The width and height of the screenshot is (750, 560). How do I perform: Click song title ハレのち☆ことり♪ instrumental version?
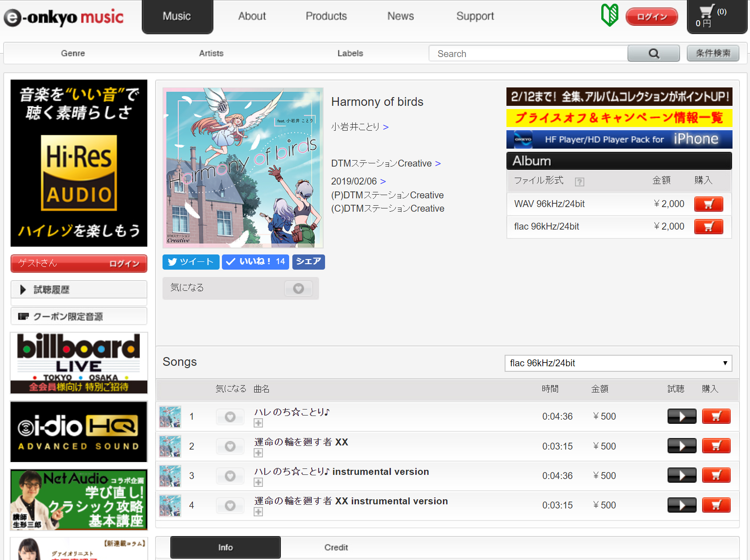[342, 472]
